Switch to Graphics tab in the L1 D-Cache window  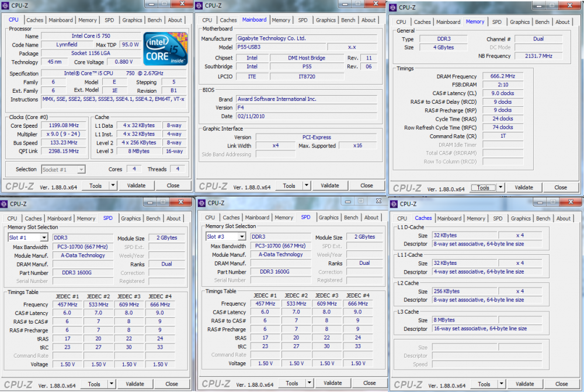tap(520, 218)
